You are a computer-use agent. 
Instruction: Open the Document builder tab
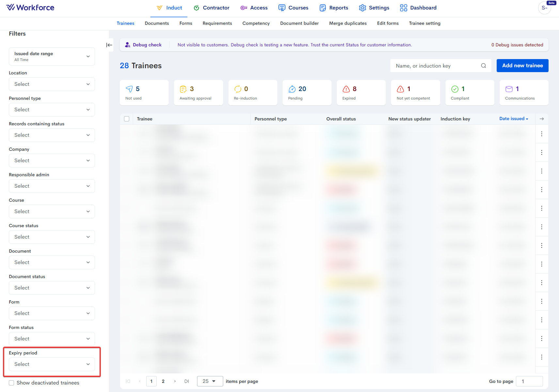click(x=299, y=23)
